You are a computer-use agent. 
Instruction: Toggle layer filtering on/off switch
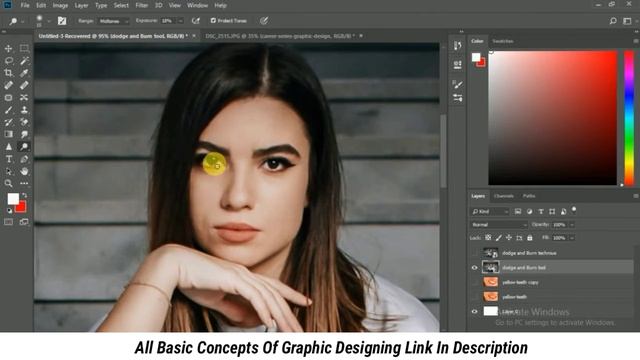[x=574, y=210]
